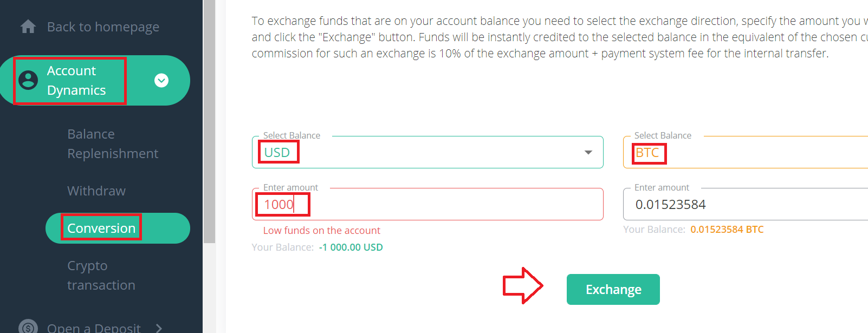Click the 0.01523584 BTC balance value

pyautogui.click(x=727, y=229)
